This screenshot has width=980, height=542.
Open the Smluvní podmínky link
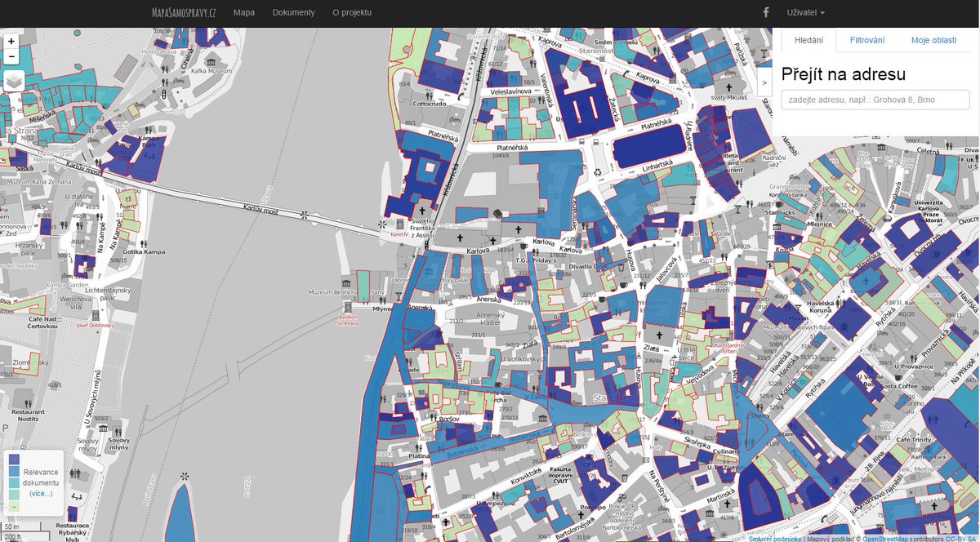[x=774, y=538]
